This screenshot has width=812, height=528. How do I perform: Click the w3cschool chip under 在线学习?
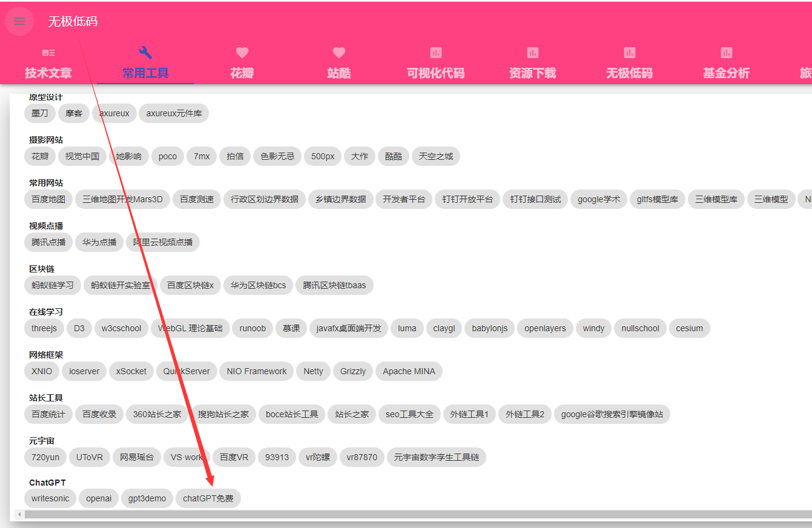point(121,328)
